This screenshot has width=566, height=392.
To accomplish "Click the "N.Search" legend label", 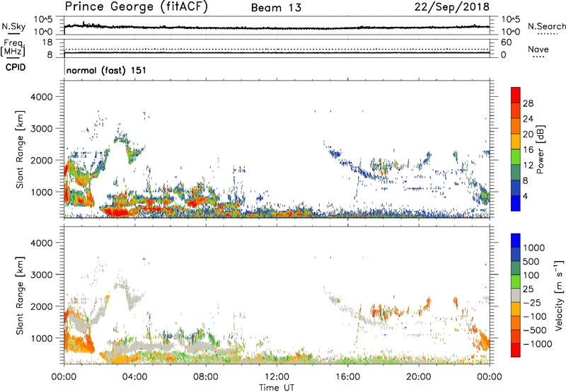I will (x=546, y=26).
